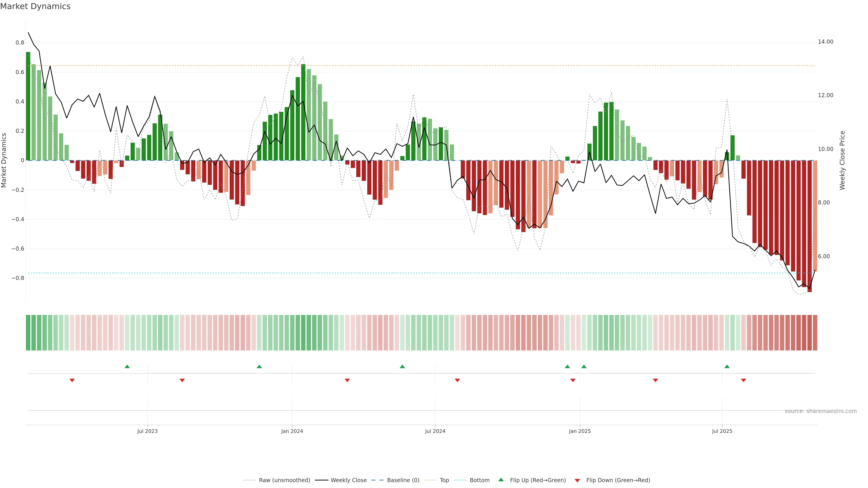Click the Jan 2024 x-axis label
This screenshot has height=488, width=868.
pos(292,431)
